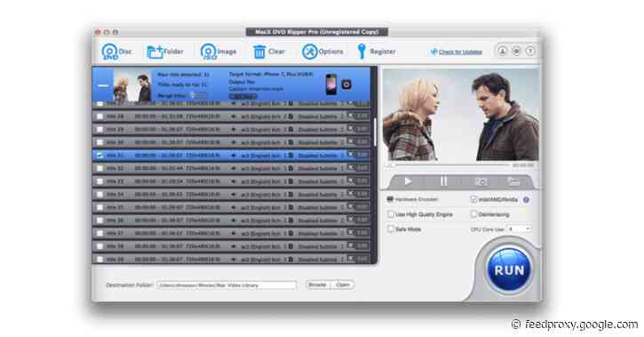644x337 pixels.
Task: Open the audio track dropdown on title 28
Action: [x=263, y=116]
